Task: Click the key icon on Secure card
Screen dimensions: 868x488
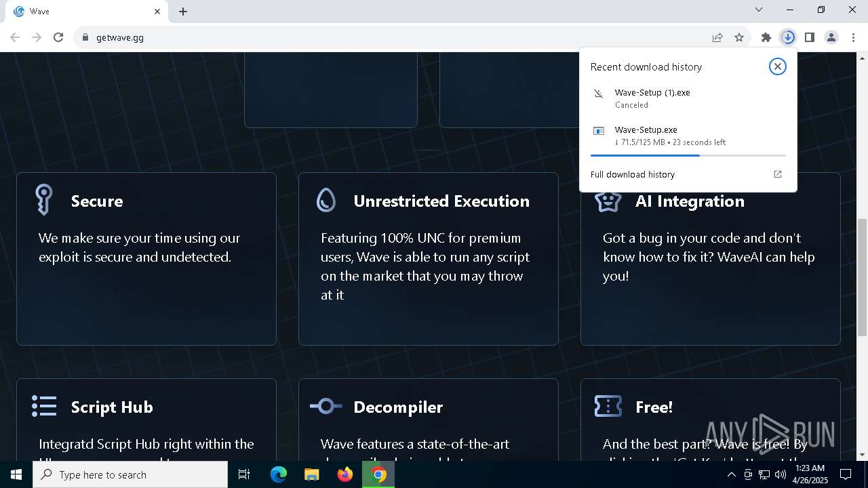Action: 44,200
